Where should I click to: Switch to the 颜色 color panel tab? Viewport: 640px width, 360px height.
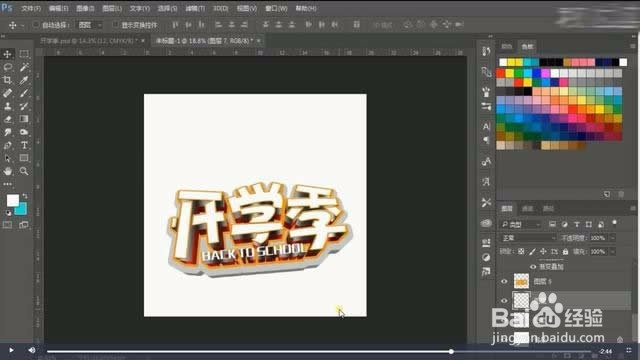(507, 47)
